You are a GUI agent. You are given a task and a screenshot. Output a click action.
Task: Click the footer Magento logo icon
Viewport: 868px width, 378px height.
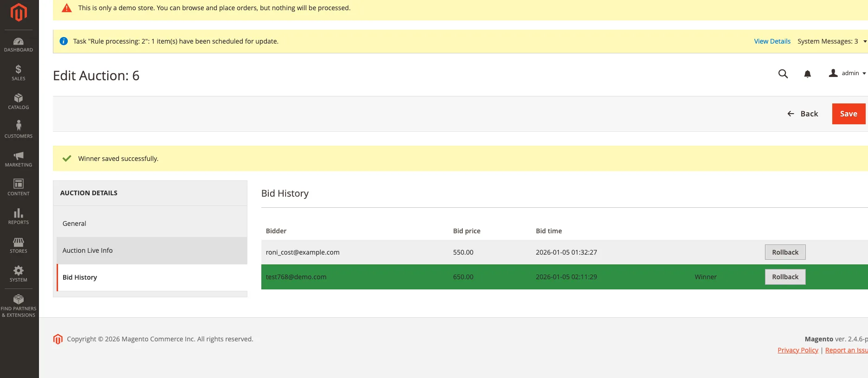58,339
